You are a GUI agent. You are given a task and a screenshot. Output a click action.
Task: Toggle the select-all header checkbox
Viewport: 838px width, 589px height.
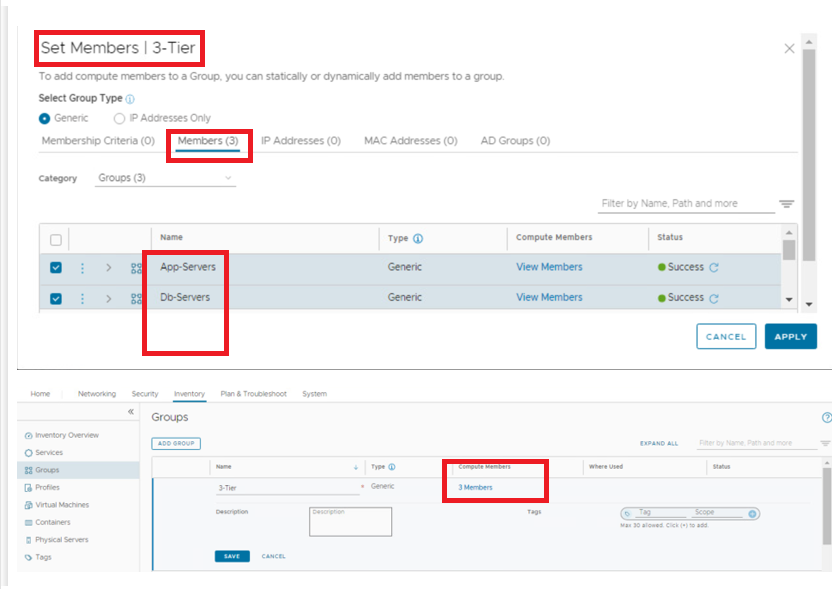tap(56, 239)
